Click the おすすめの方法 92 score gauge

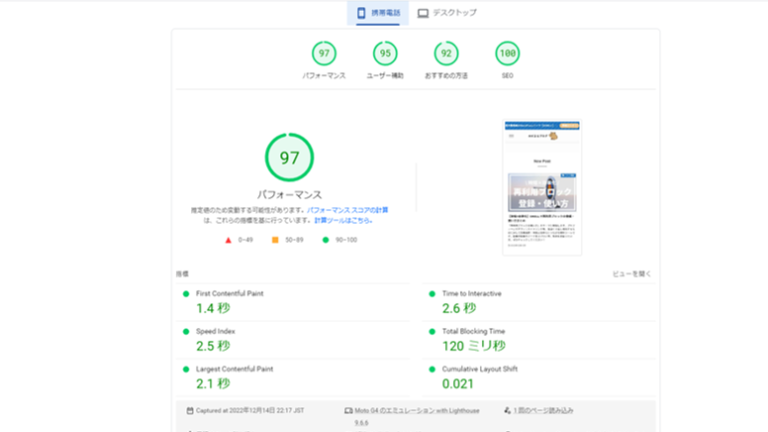[446, 54]
